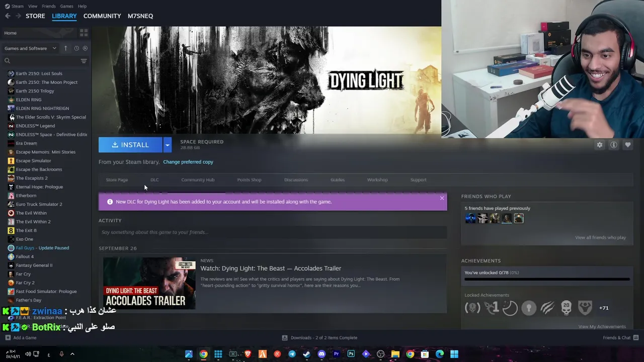Go forward using the right arrow
The width and height of the screenshot is (644, 362).
[18, 16]
